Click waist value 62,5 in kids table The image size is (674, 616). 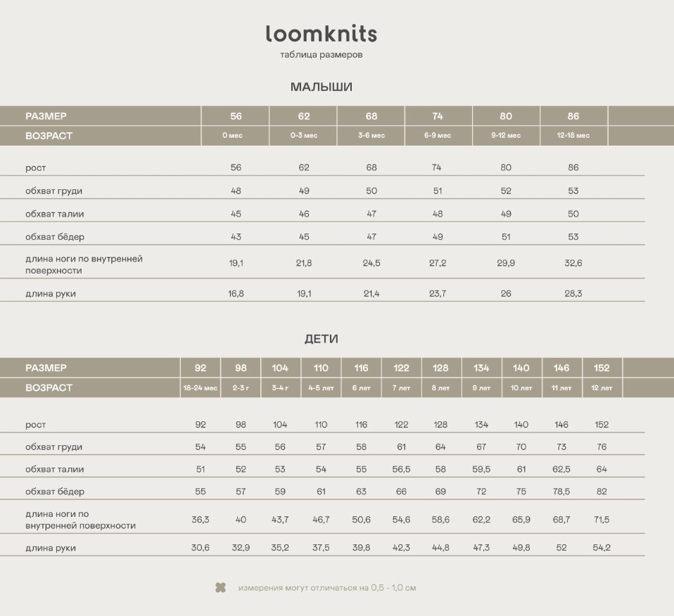[561, 470]
